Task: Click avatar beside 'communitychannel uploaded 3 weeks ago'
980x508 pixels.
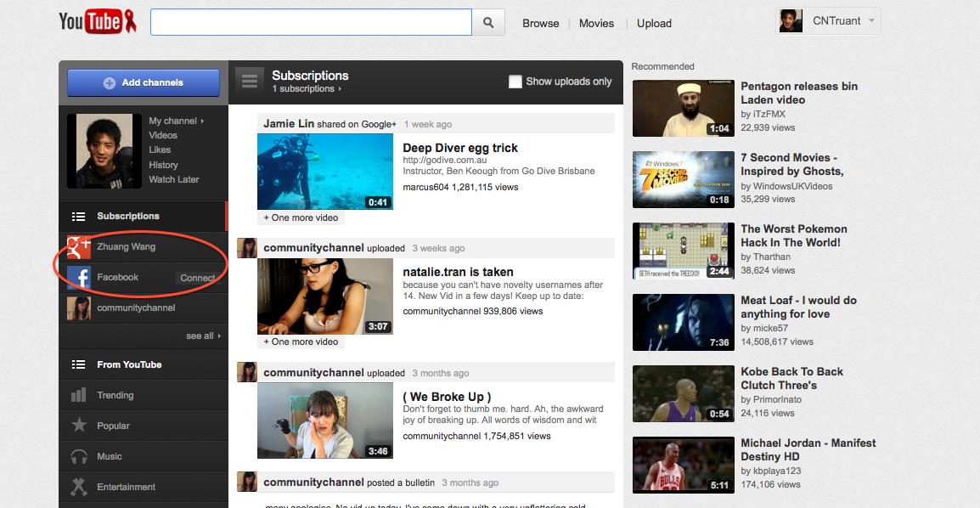Action: click(x=247, y=248)
